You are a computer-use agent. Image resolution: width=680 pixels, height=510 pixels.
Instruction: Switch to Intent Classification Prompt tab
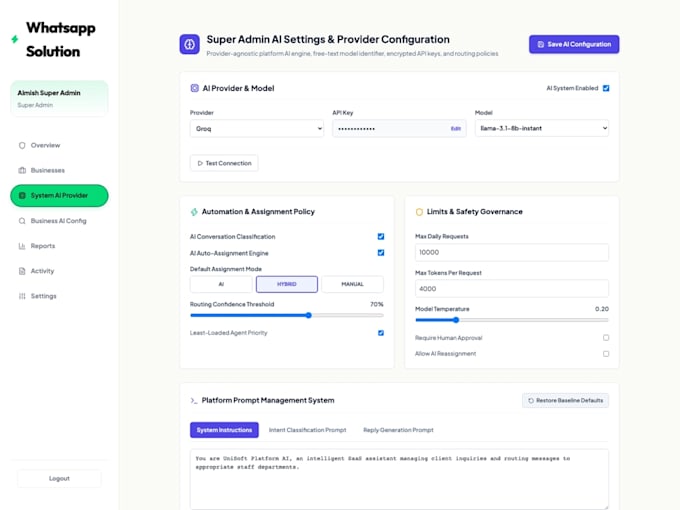(x=307, y=430)
